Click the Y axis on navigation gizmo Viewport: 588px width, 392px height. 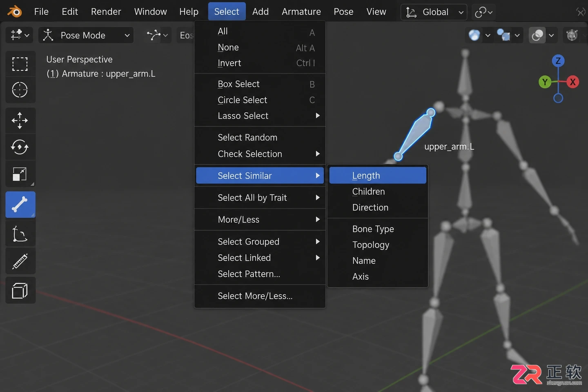(545, 82)
